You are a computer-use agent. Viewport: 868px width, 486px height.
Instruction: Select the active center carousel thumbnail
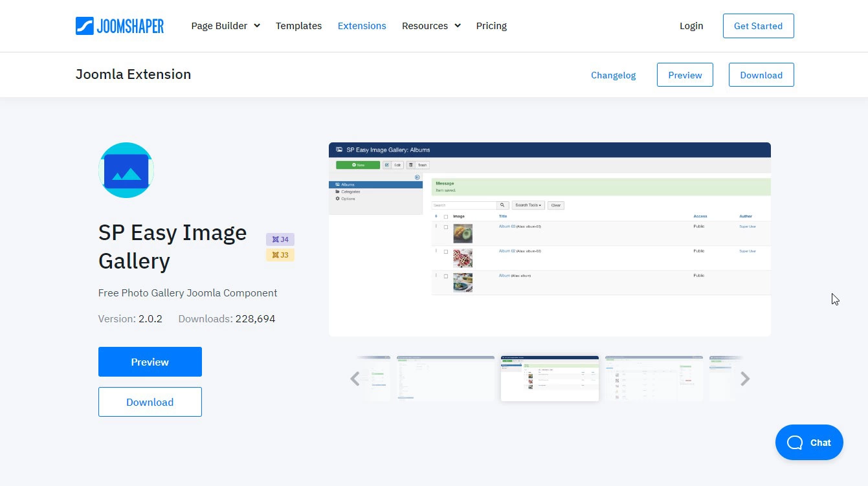click(550, 379)
